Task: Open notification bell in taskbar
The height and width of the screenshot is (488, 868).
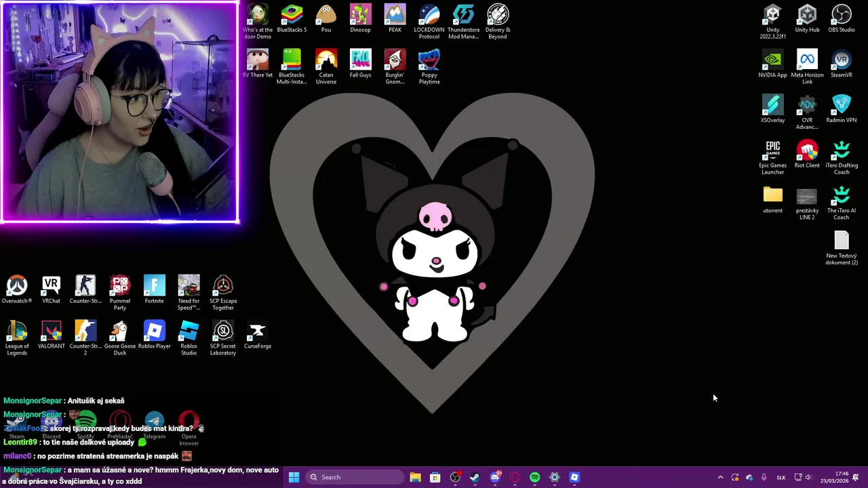Action: (856, 477)
